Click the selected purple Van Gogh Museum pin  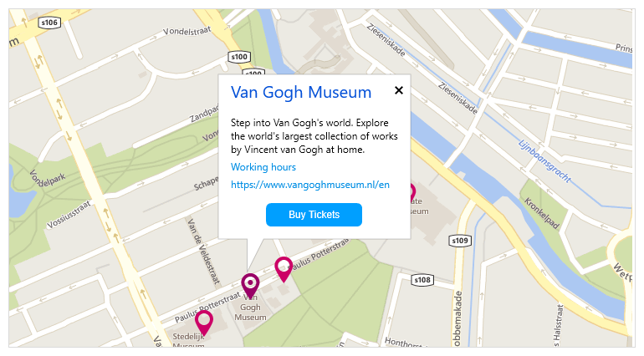point(250,285)
